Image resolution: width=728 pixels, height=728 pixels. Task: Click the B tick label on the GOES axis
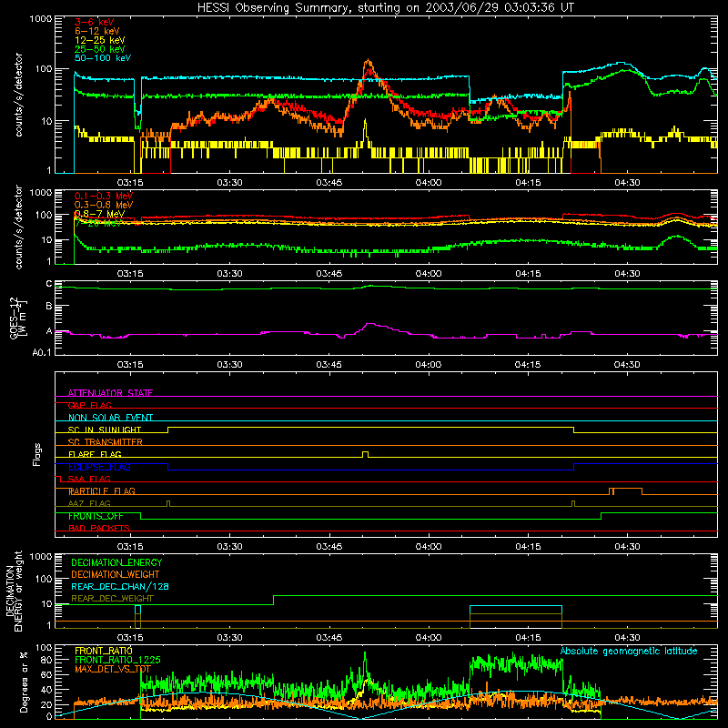click(x=49, y=306)
